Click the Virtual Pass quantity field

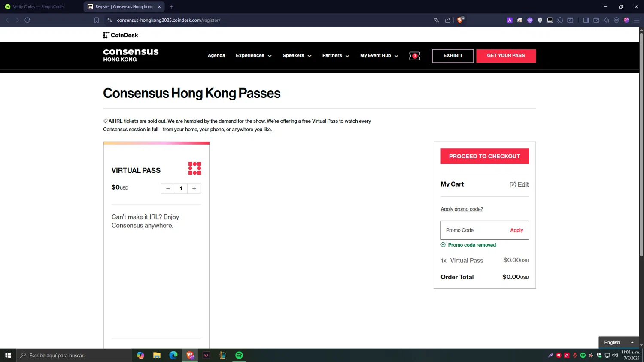[181, 189]
